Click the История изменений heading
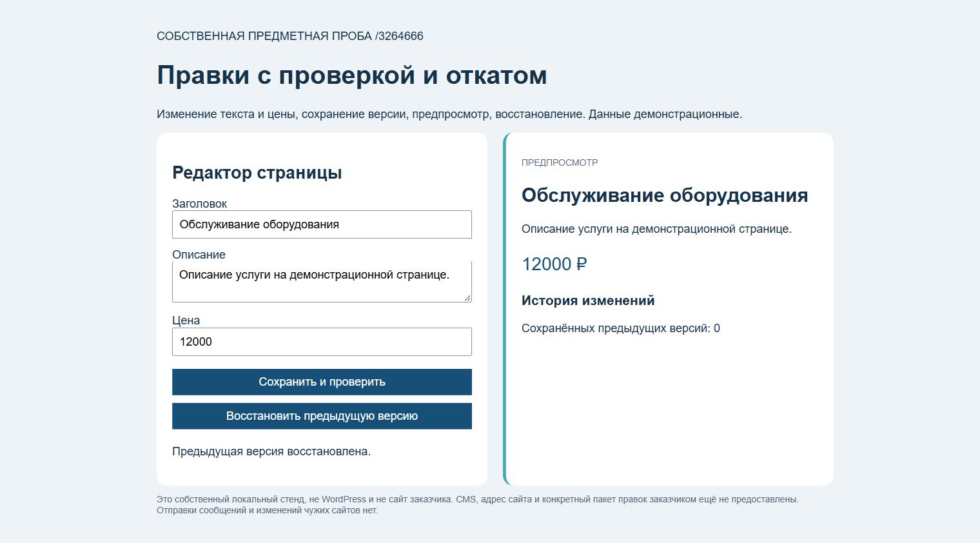The image size is (980, 543). coord(588,301)
